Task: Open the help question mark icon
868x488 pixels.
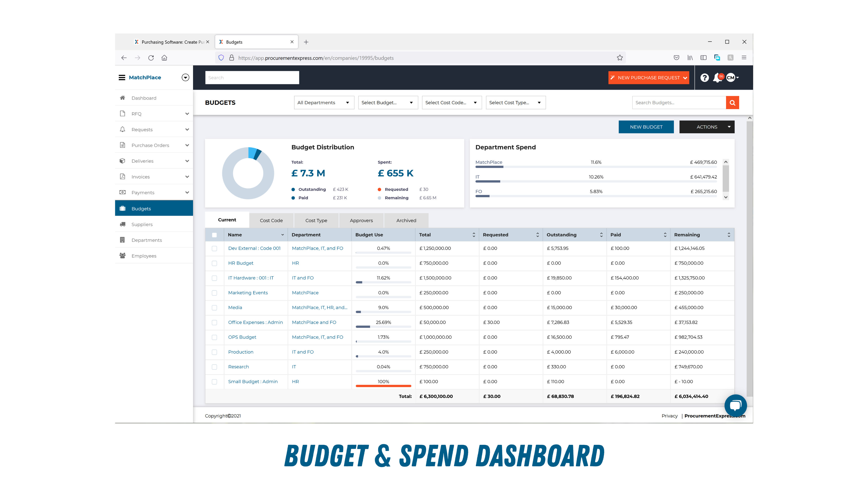Action: (704, 78)
